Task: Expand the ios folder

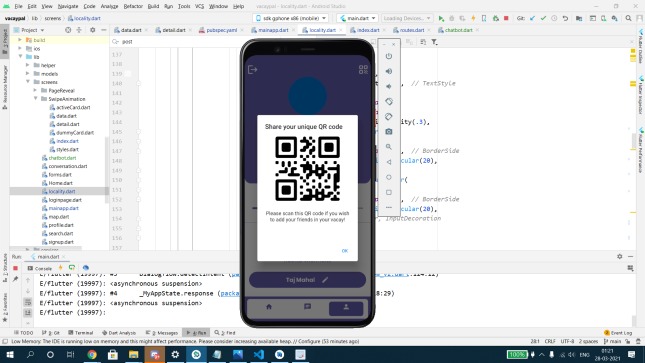Action: point(20,49)
